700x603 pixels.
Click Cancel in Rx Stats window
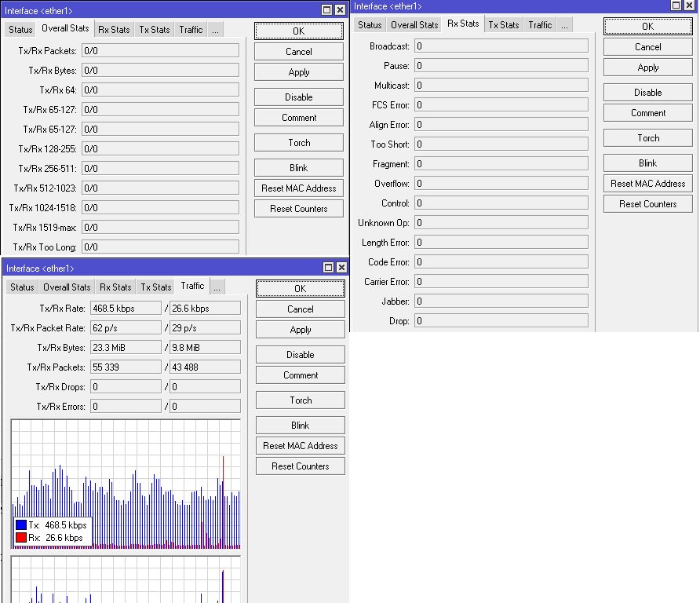click(x=647, y=47)
